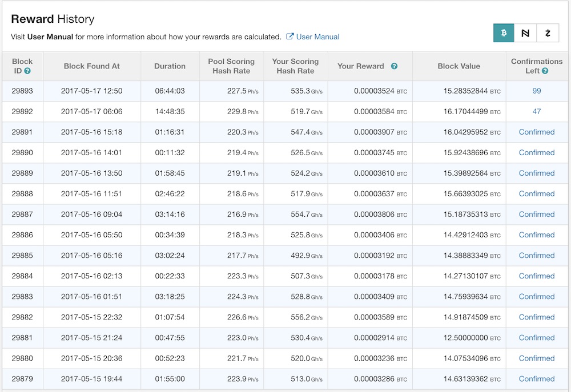Click duration 06:44:03

pyautogui.click(x=170, y=91)
